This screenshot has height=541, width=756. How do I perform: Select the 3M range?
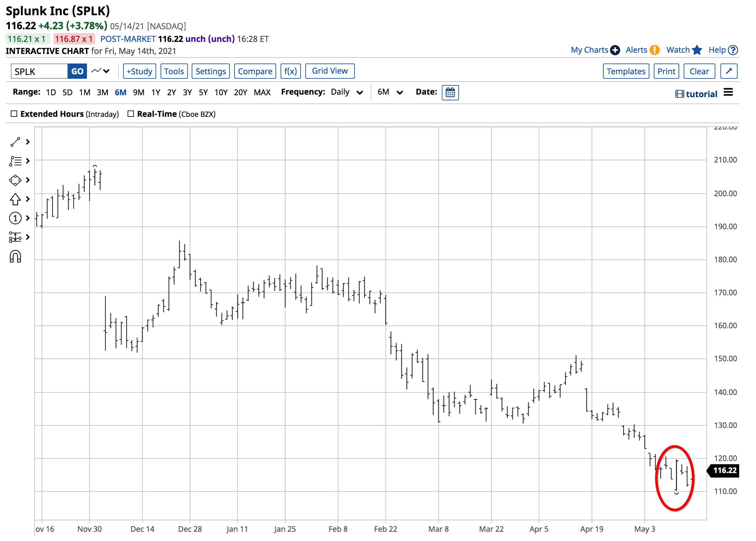(x=103, y=92)
